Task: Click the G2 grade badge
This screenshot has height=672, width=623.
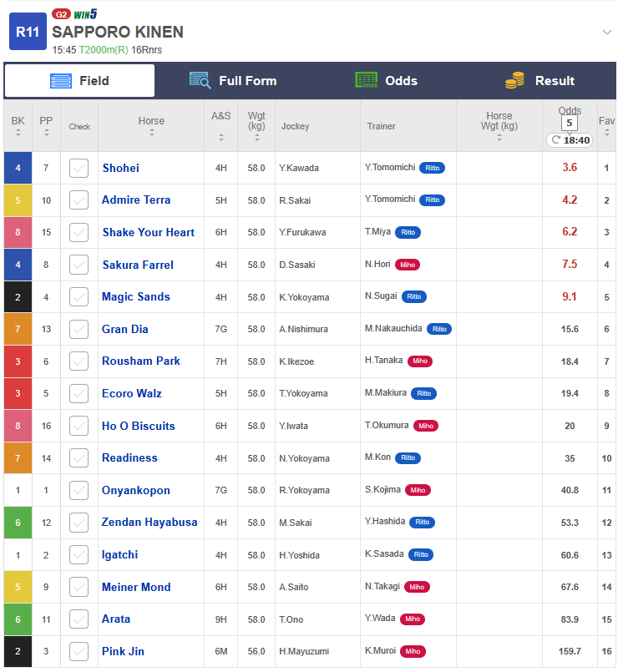Action: coord(61,14)
